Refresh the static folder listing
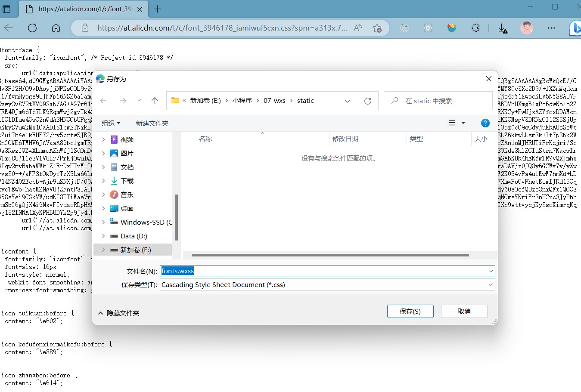581x392 pixels. click(x=367, y=101)
